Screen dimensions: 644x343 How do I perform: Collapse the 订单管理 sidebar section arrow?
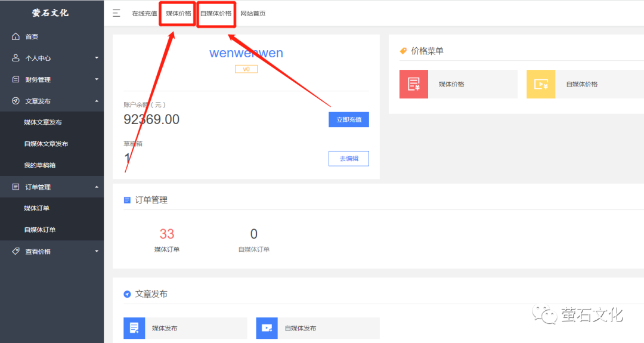click(97, 187)
